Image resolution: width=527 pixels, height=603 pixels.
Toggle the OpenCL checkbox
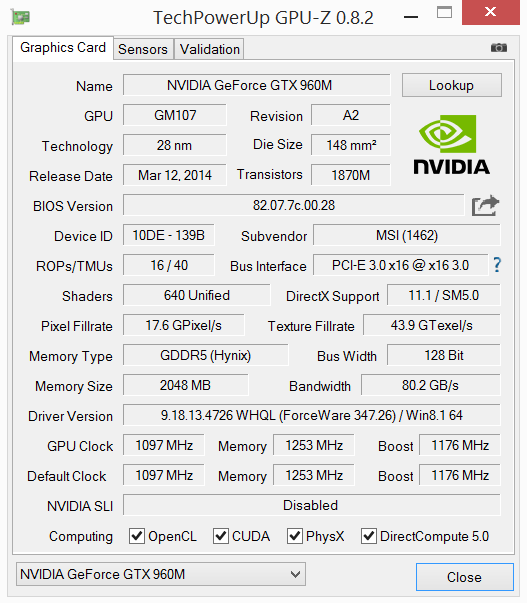coord(137,536)
